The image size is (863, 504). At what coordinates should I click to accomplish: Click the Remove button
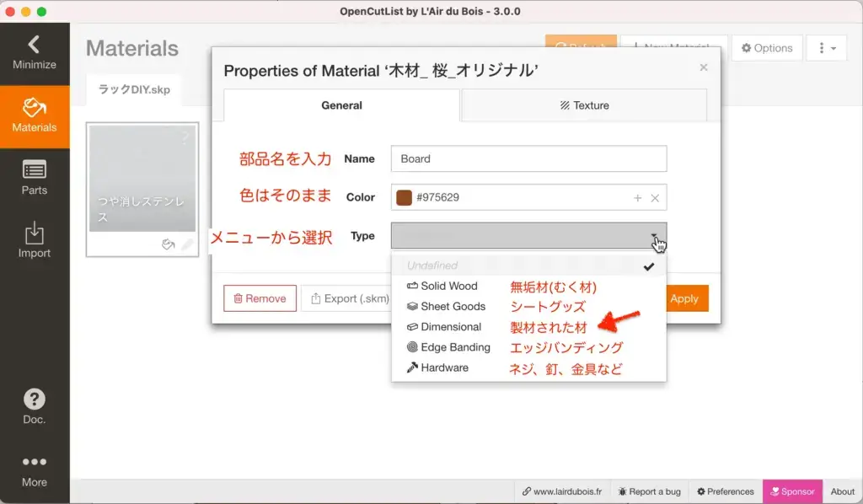coord(260,298)
